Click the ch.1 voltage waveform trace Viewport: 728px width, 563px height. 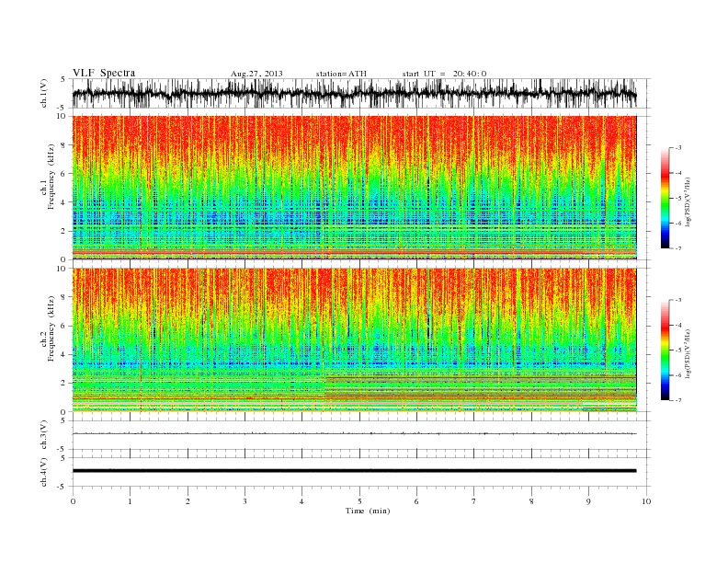354,93
